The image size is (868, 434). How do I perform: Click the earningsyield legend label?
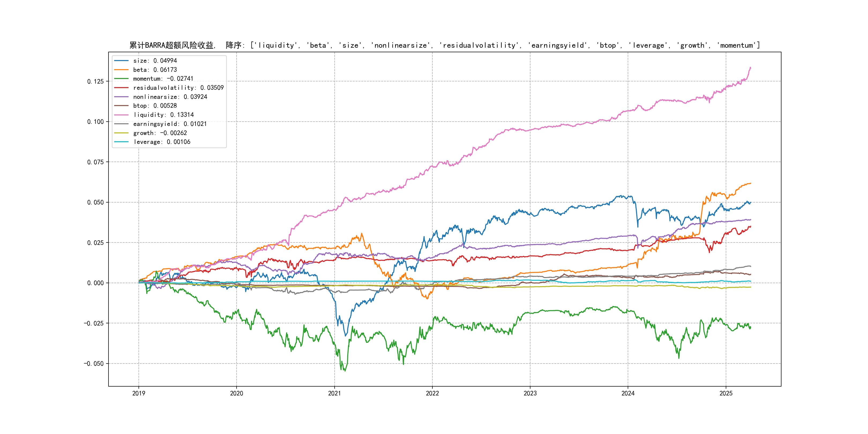pos(170,124)
